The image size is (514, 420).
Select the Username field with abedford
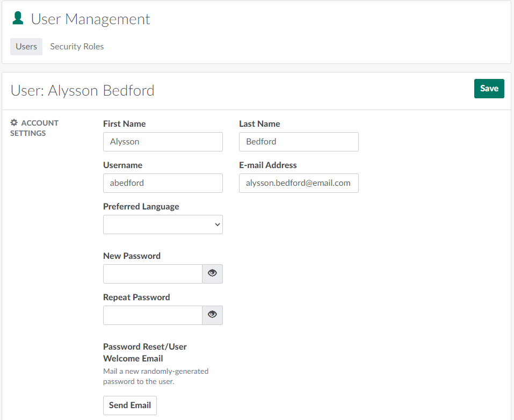point(163,183)
